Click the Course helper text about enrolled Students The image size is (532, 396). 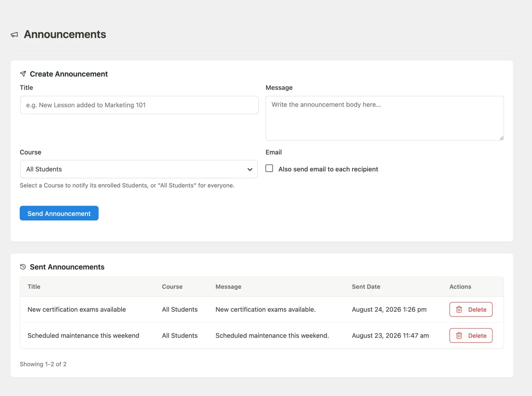coord(127,185)
